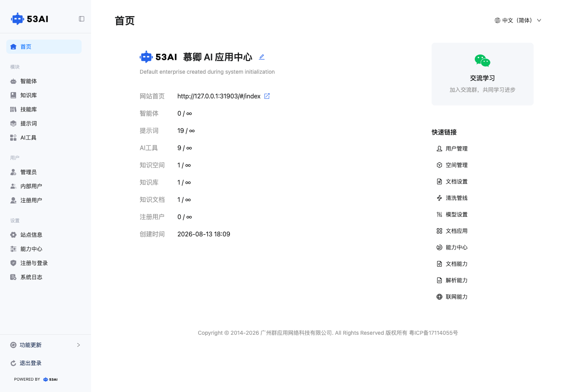Open 注册用户 in the sidebar

tap(44, 200)
